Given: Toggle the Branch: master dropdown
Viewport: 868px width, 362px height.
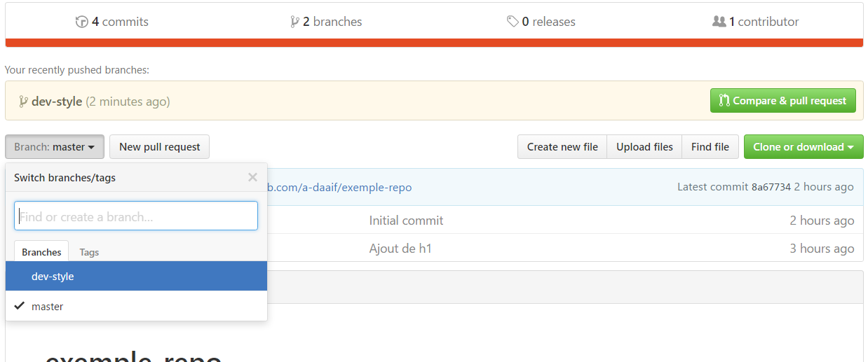Looking at the screenshot, I should tap(55, 147).
